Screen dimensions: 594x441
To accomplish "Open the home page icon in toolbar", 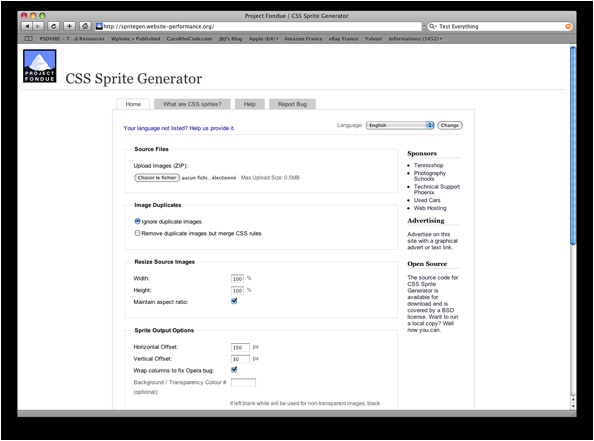I will pyautogui.click(x=85, y=26).
